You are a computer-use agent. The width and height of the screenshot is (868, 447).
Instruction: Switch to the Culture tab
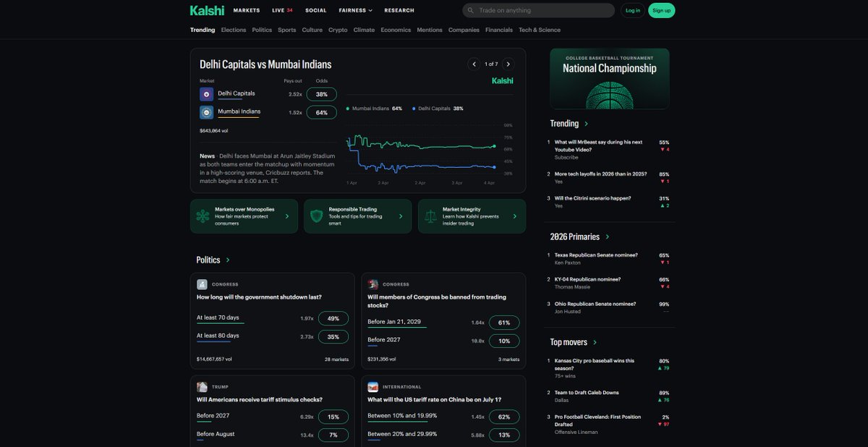[x=312, y=30]
